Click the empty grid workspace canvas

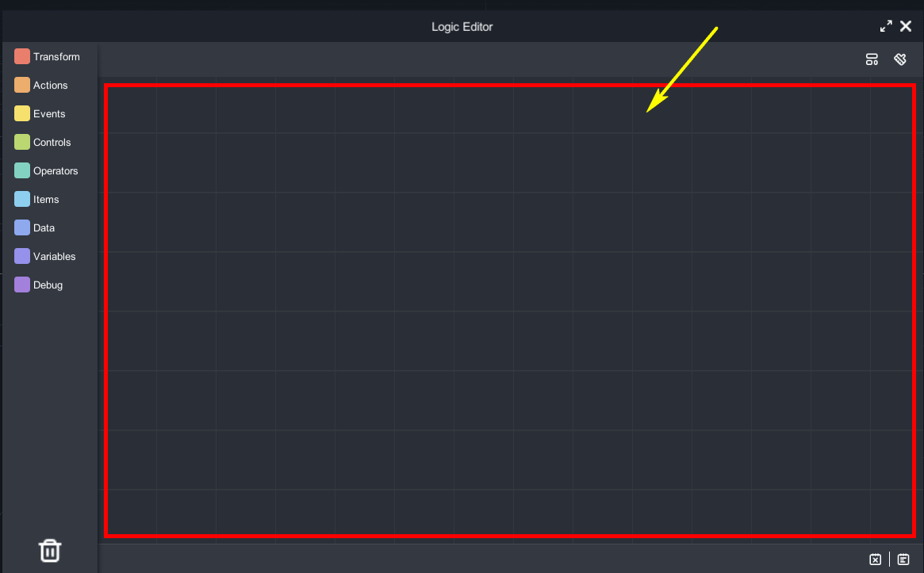click(x=508, y=317)
